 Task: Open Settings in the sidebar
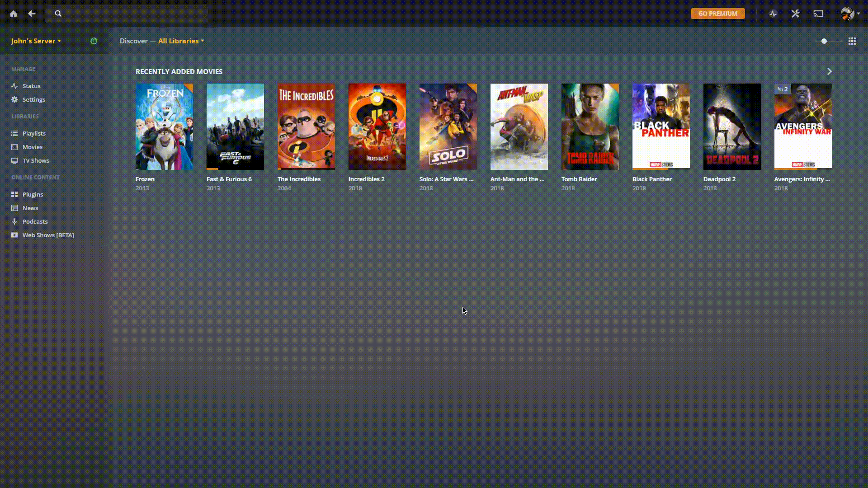click(x=34, y=99)
